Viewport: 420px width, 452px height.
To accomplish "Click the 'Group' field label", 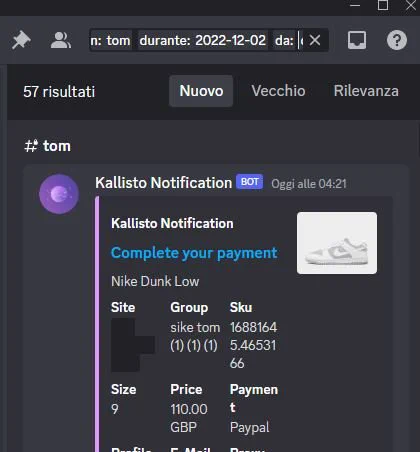I will point(189,307).
